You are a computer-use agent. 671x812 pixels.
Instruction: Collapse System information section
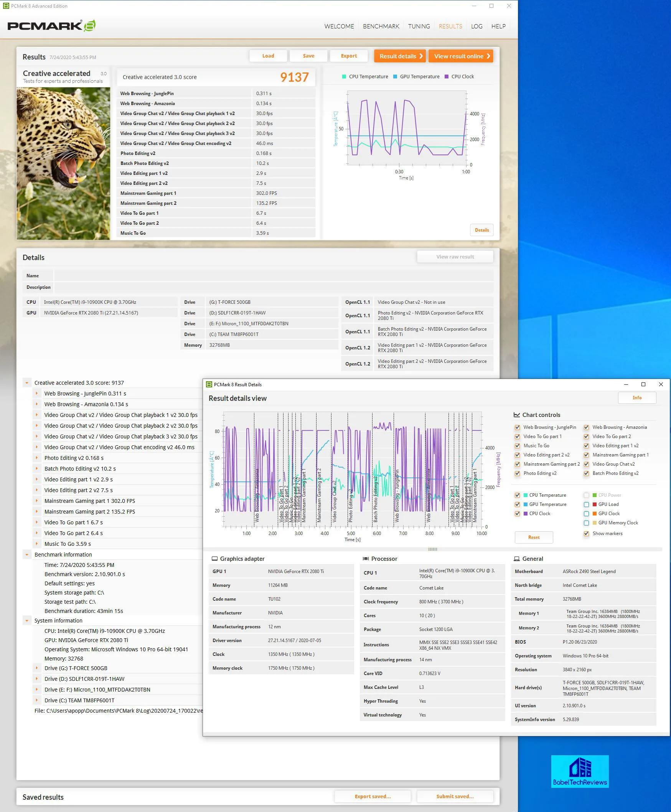pyautogui.click(x=27, y=621)
